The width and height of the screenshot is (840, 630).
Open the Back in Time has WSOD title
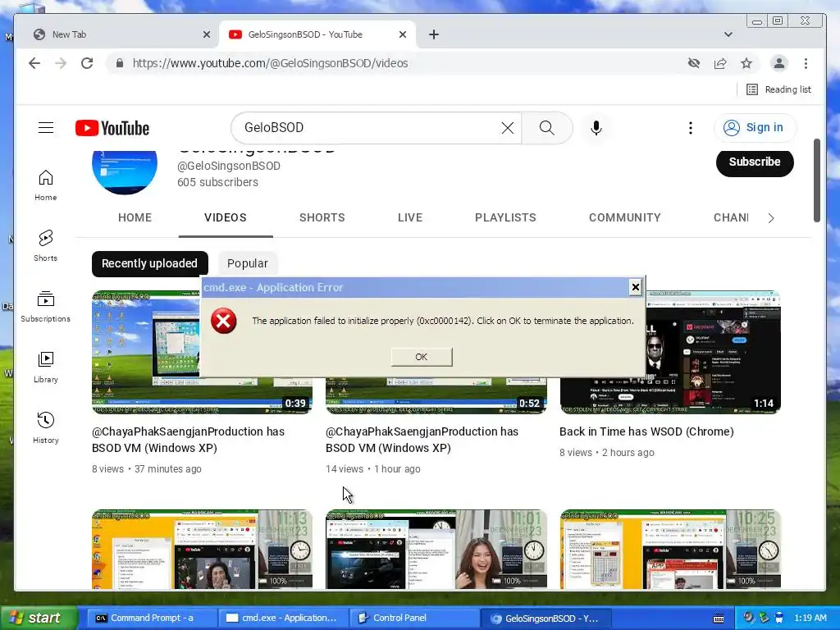point(646,431)
